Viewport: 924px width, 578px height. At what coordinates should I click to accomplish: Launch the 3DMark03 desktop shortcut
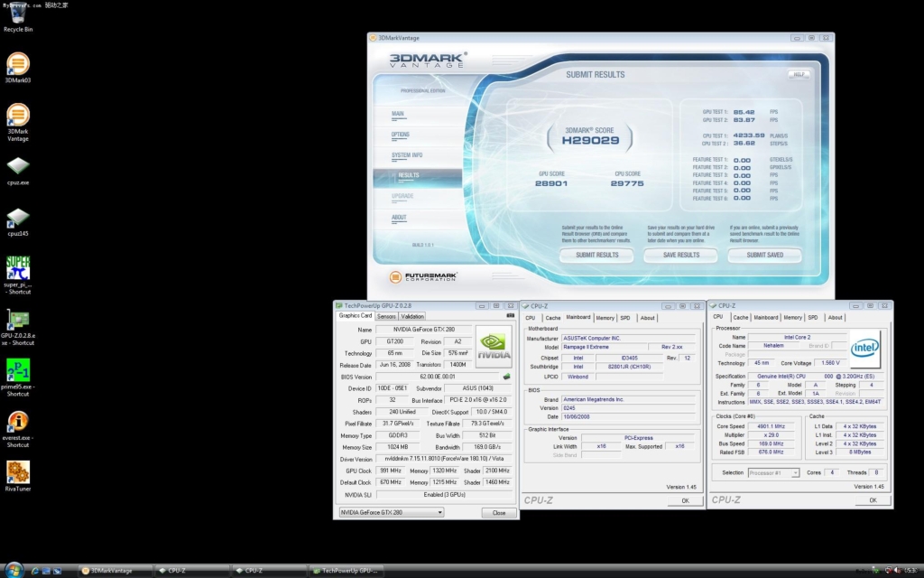click(x=18, y=68)
